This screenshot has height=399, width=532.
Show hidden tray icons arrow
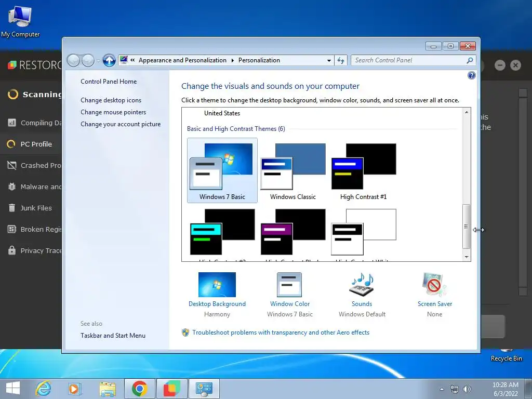tap(442, 389)
